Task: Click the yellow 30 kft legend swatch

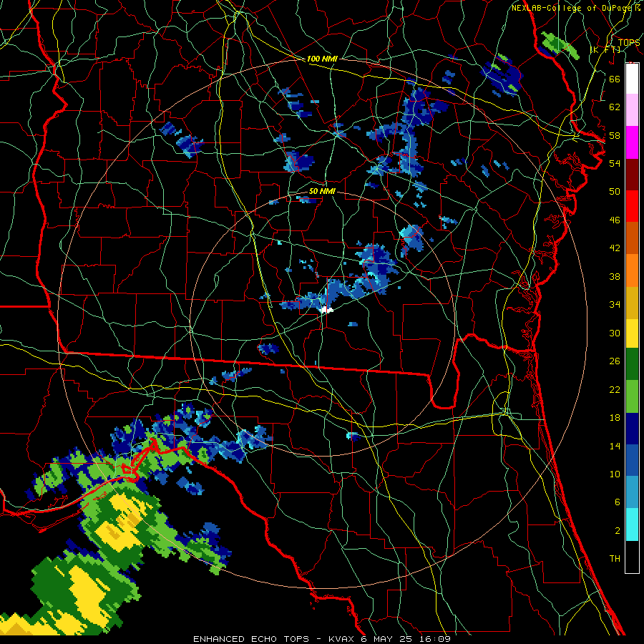Action: point(632,333)
